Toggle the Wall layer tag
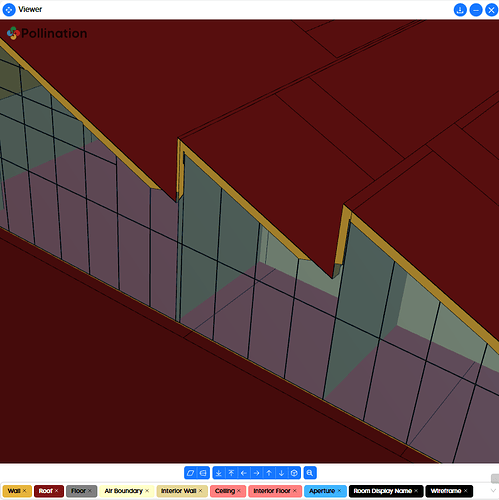Screen dimensions: 499x500 [x=14, y=491]
